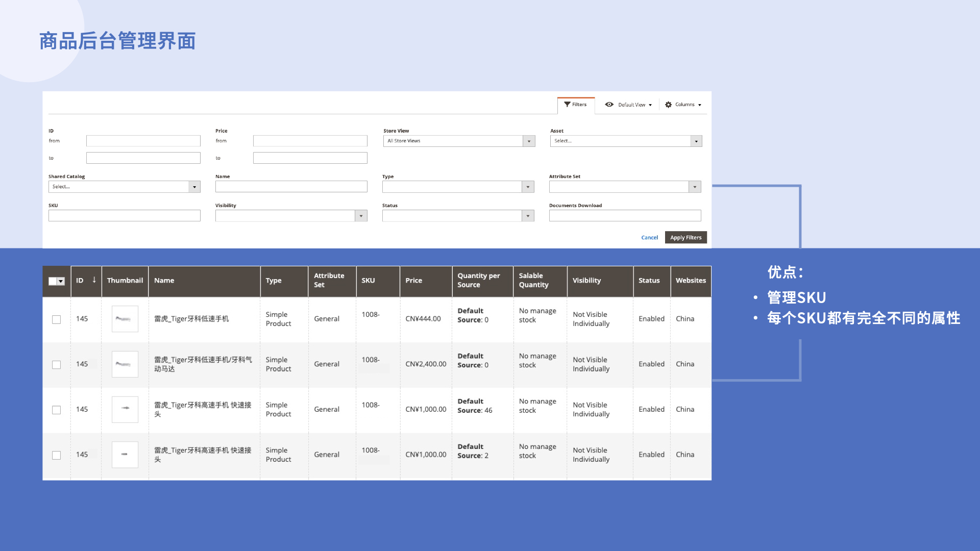Image resolution: width=980 pixels, height=551 pixels.
Task: Open the Attribute Set filter dropdown
Action: [625, 187]
